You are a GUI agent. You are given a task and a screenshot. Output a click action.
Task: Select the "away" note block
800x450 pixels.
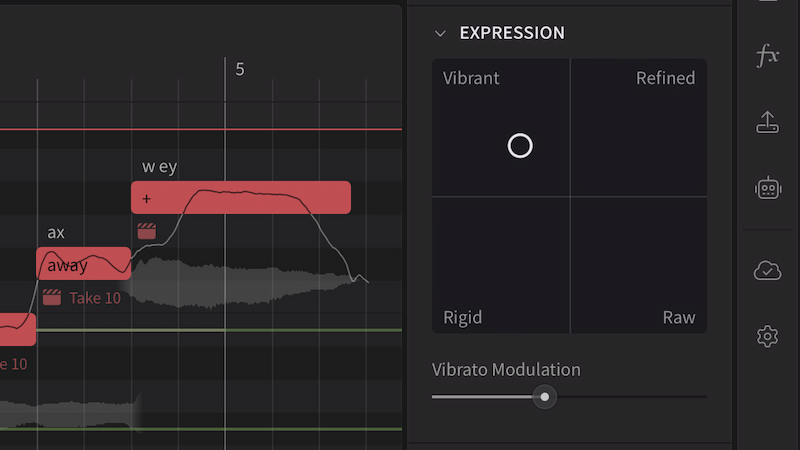click(83, 264)
